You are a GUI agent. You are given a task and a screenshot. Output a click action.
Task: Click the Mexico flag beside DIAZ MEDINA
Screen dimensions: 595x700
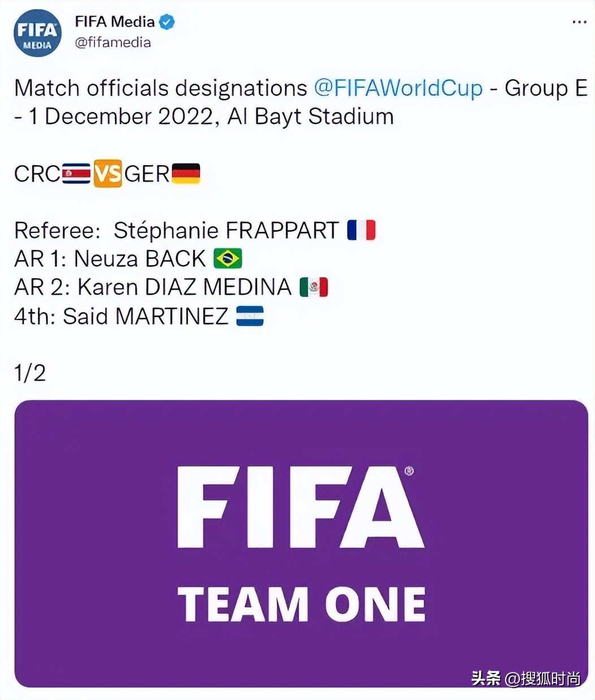[x=314, y=287]
